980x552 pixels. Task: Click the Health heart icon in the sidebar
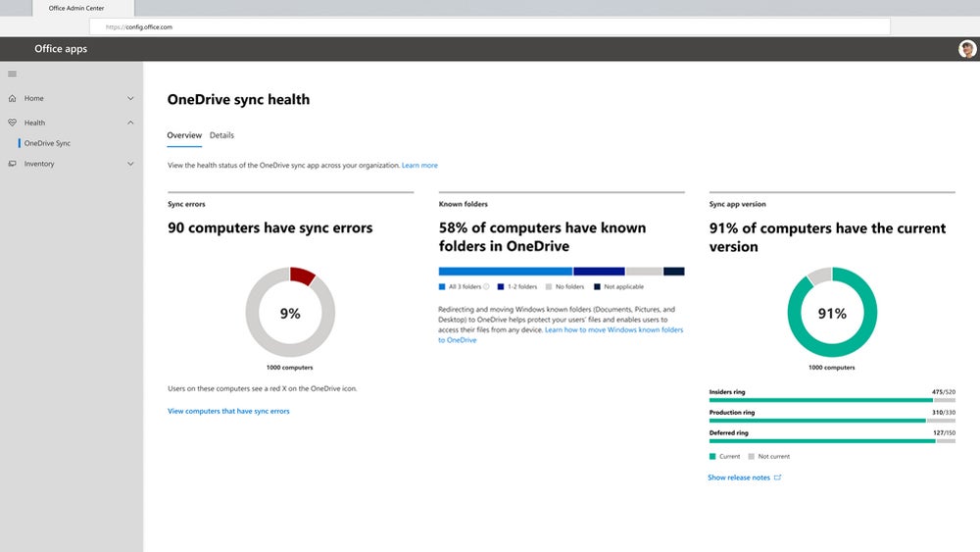tap(12, 123)
